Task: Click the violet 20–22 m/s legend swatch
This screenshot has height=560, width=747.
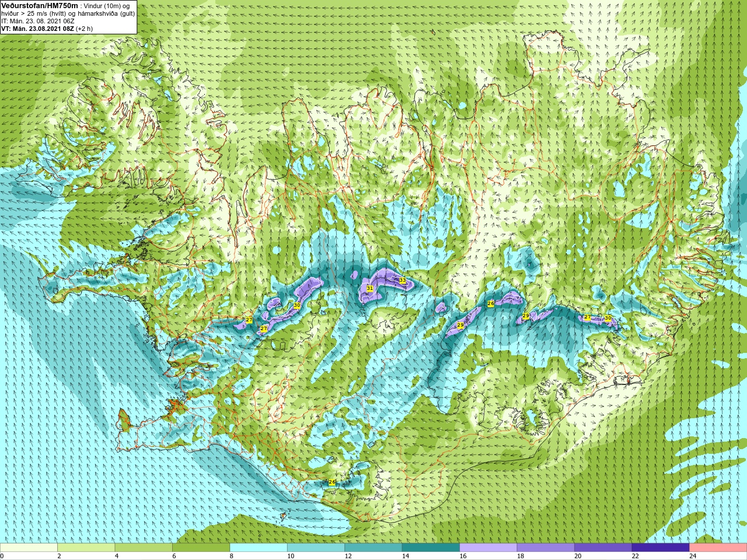Action: [603, 548]
